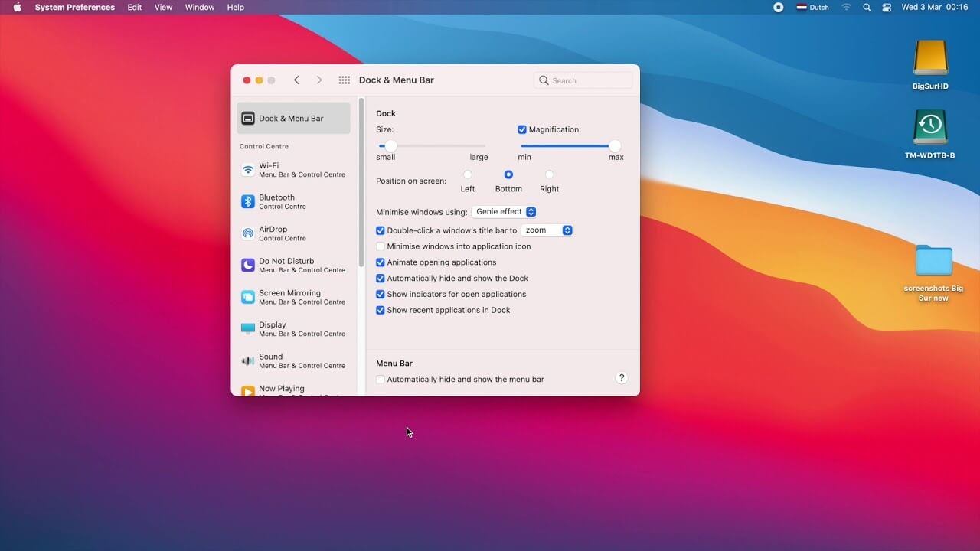Click the magnifier icon in search field

click(x=544, y=80)
